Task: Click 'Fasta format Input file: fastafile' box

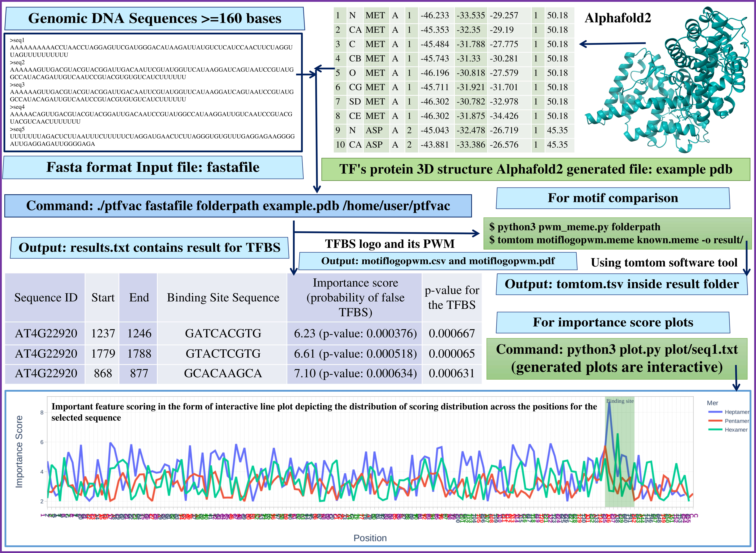Action: pyautogui.click(x=153, y=167)
